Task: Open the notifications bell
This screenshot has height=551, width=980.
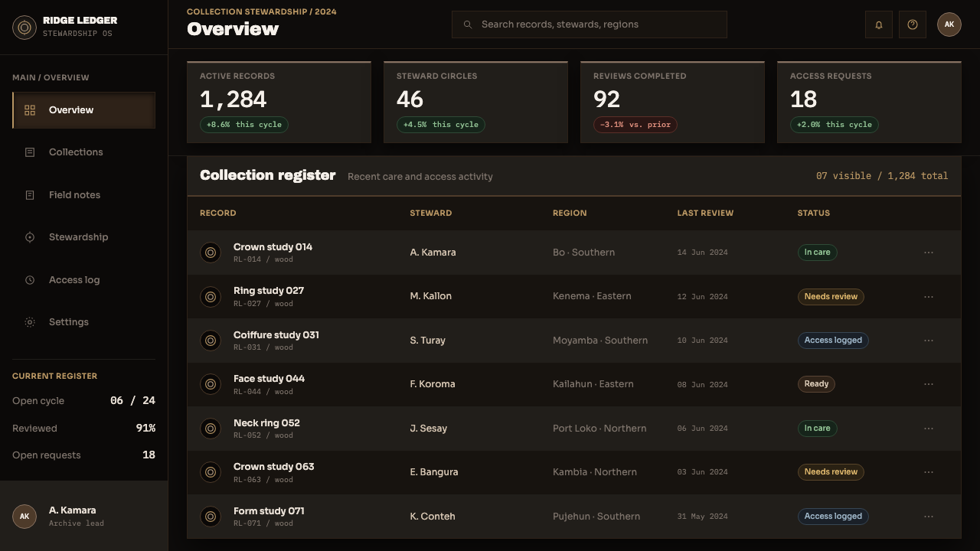Action: pyautogui.click(x=879, y=24)
